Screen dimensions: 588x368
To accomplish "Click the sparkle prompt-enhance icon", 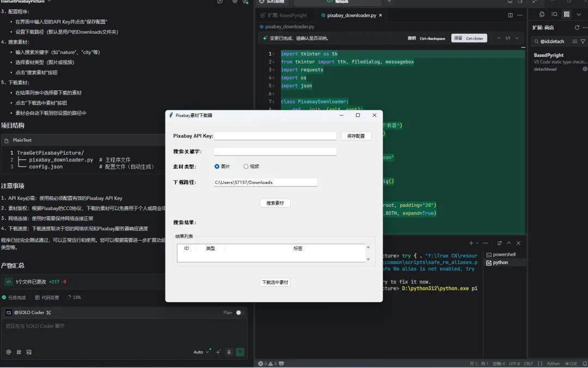I will click(x=218, y=352).
